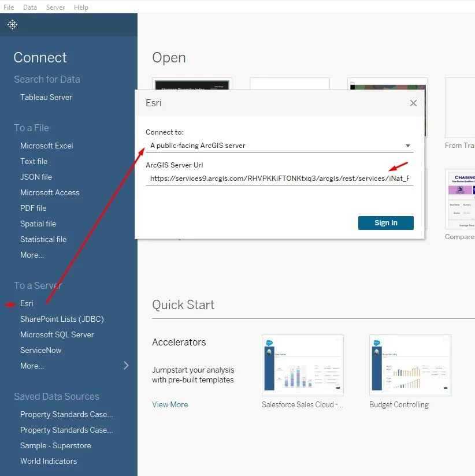
Task: Connect to Microsoft SQL Server
Action: (57, 334)
